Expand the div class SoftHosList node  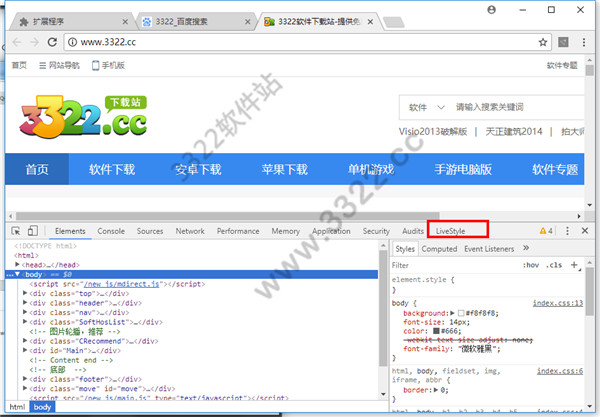[x=25, y=322]
